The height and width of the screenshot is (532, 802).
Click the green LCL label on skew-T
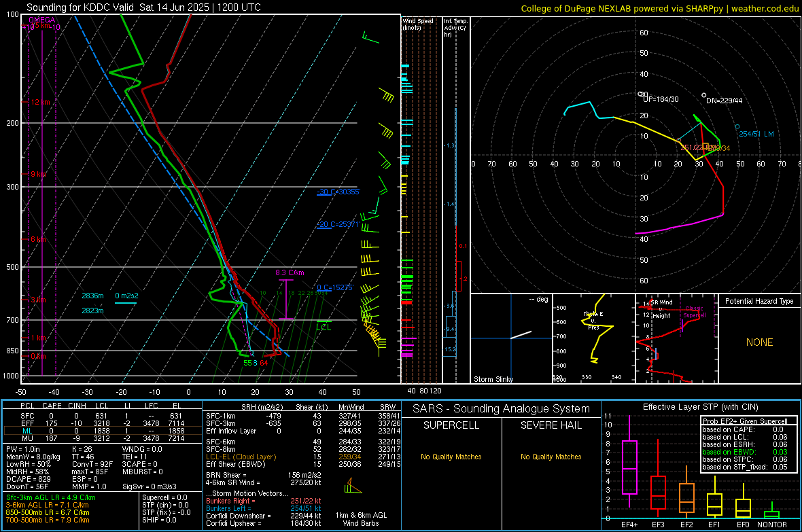click(324, 327)
